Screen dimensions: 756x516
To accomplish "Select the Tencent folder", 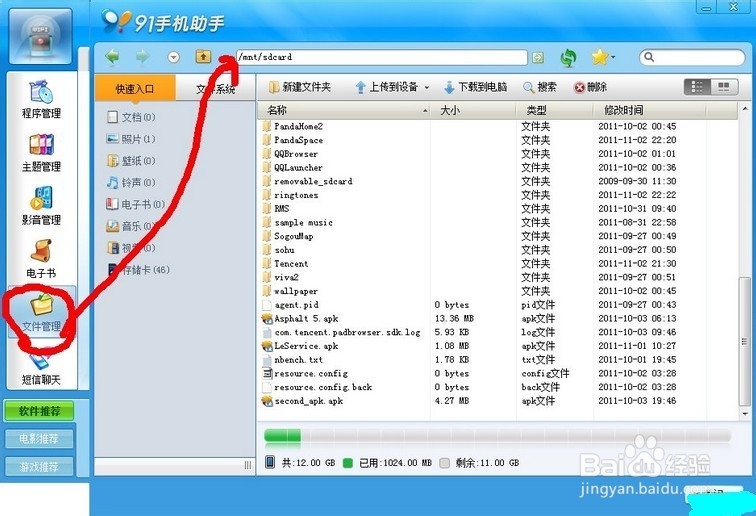I will click(286, 264).
